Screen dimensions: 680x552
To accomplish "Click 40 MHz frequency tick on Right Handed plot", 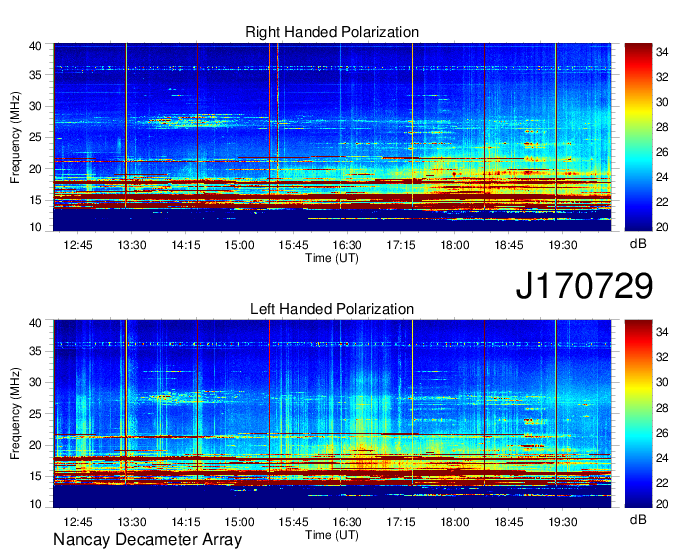I will coord(35,46).
